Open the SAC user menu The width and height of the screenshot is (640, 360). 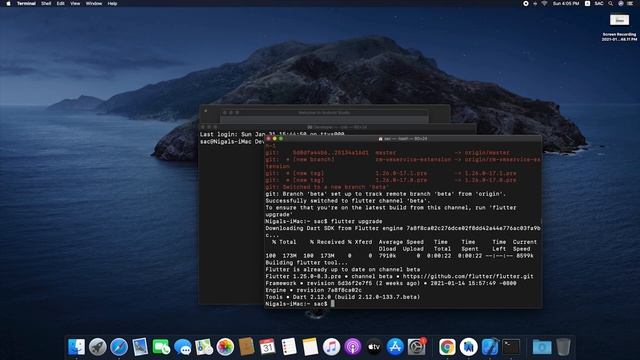[x=599, y=3]
